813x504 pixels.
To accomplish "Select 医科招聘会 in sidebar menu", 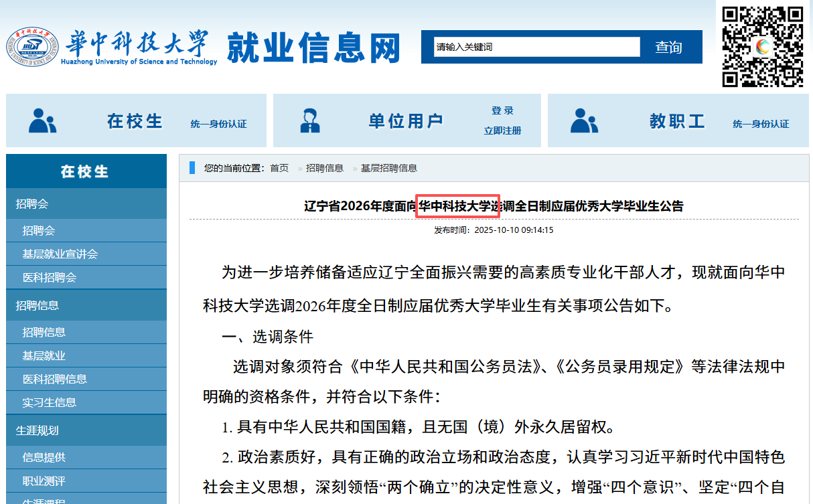I will [x=50, y=277].
